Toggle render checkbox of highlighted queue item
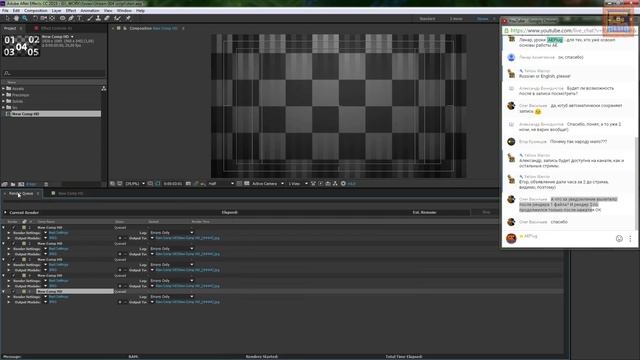Screen dimensions: 640x360 (x=14, y=291)
